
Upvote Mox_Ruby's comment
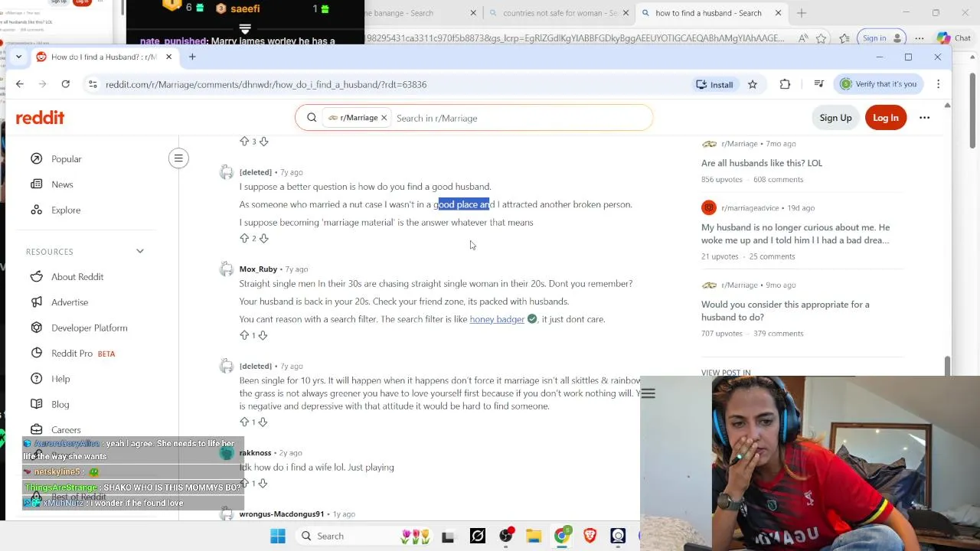click(244, 335)
